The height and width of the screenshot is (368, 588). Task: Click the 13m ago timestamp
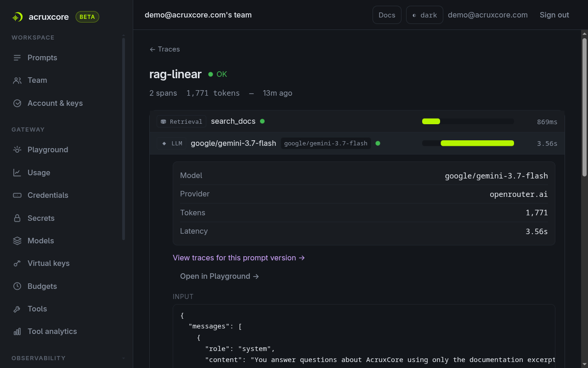click(277, 93)
